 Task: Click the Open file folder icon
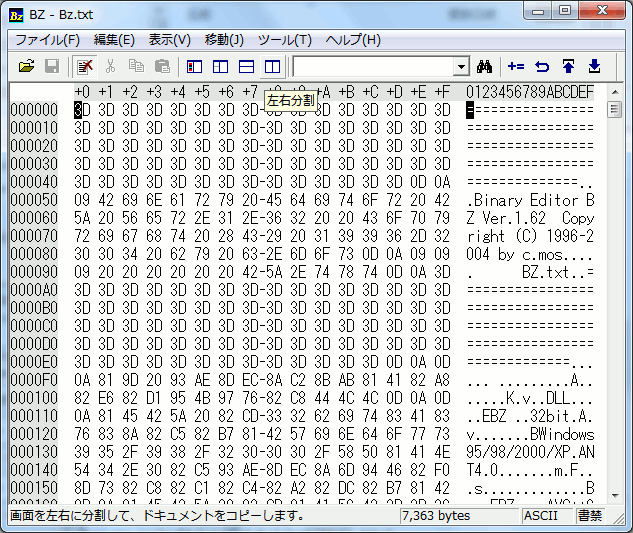pyautogui.click(x=27, y=66)
